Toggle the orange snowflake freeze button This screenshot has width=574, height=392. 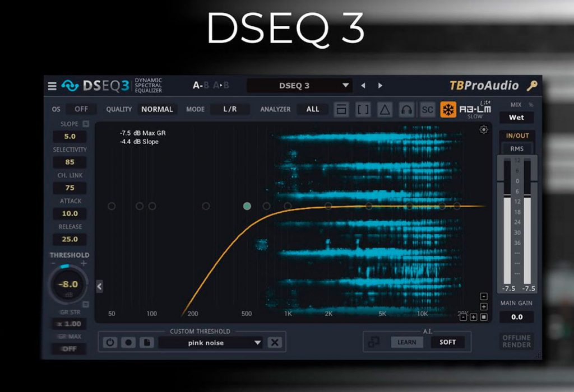[448, 109]
